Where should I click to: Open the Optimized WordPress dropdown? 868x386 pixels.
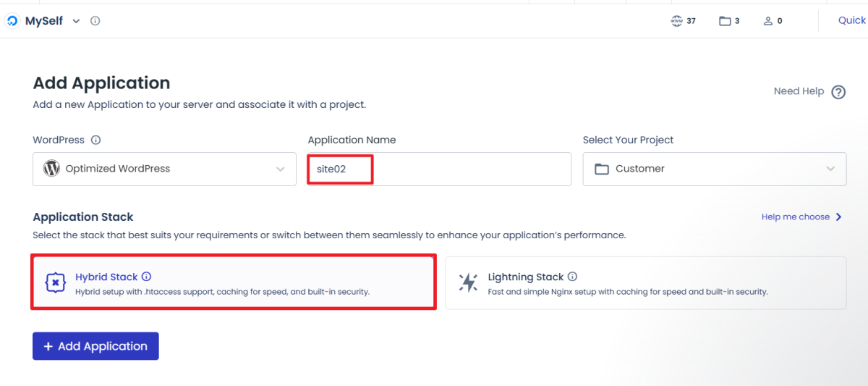164,169
